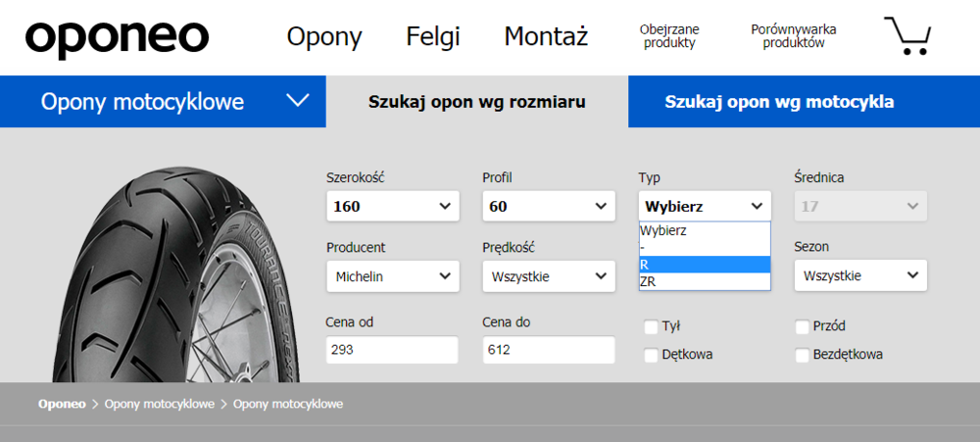Viewport: 980px width, 442px height.
Task: Select the dash option in Typ list
Action: [705, 248]
